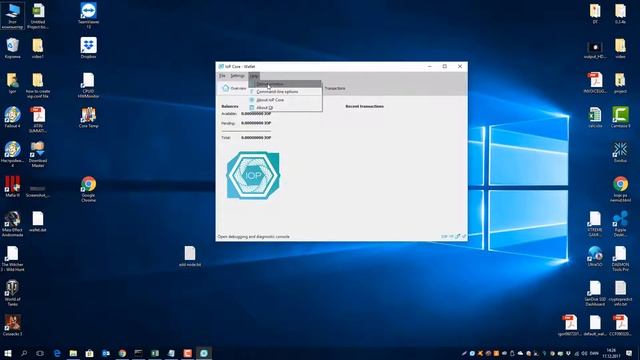
Task: Click the sync checkmark status icon
Action: (464, 236)
